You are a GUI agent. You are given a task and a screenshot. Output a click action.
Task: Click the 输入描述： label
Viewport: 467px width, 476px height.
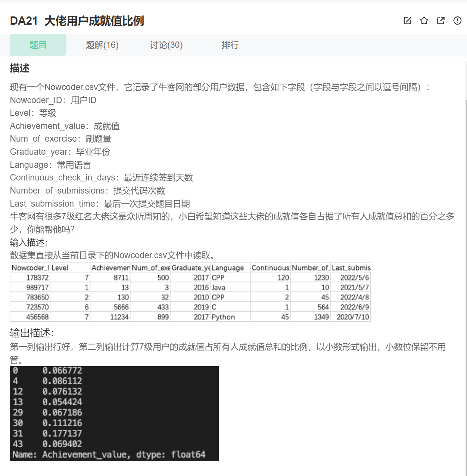29,242
